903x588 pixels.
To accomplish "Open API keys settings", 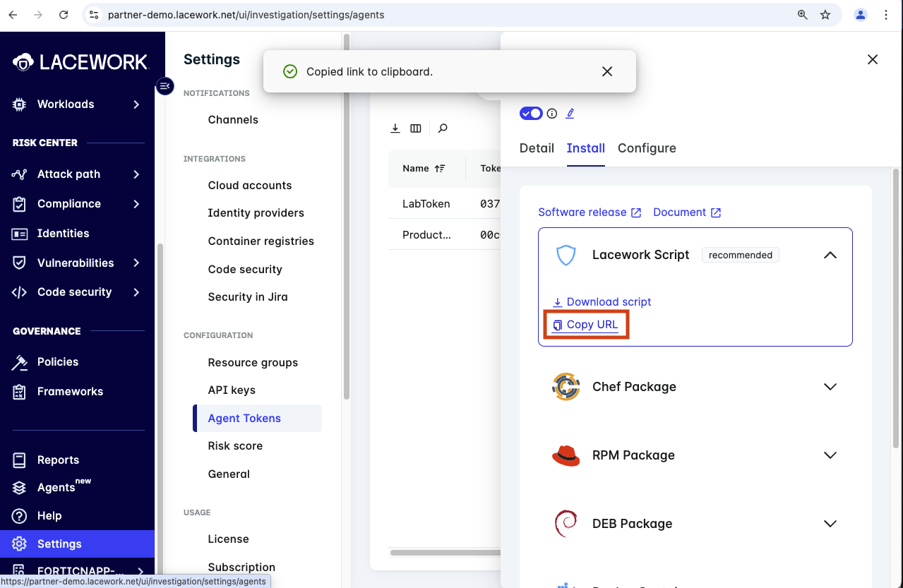I will tap(232, 390).
